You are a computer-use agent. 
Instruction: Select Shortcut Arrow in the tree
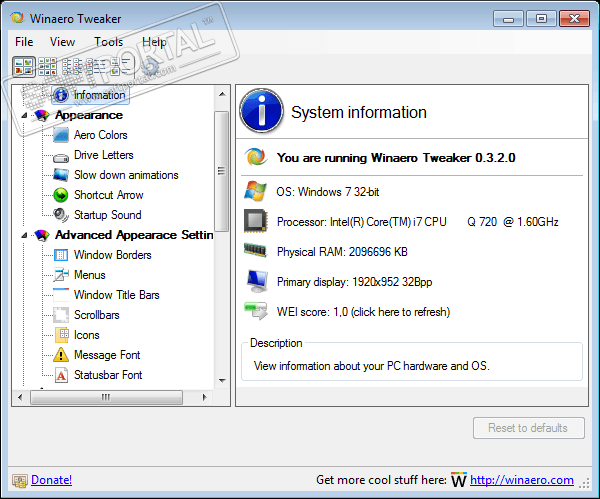(109, 195)
